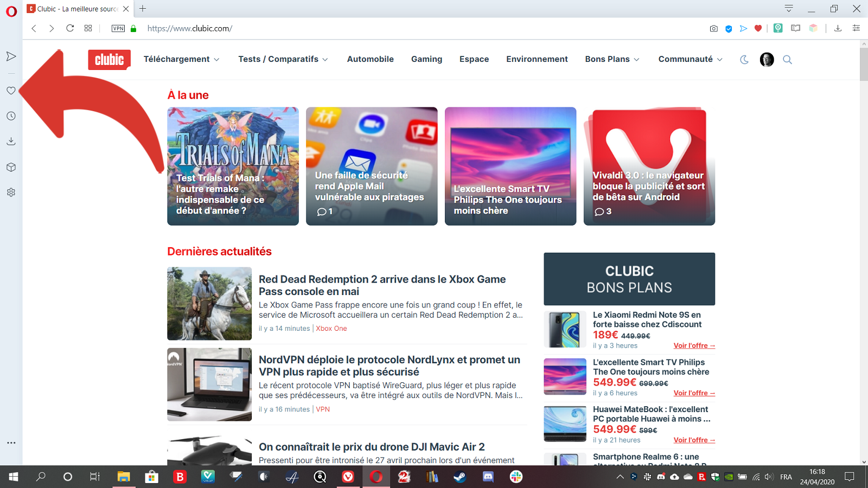Viewport: 868px width, 488px height.
Task: Open Steam from the Windows taskbar
Action: click(459, 477)
